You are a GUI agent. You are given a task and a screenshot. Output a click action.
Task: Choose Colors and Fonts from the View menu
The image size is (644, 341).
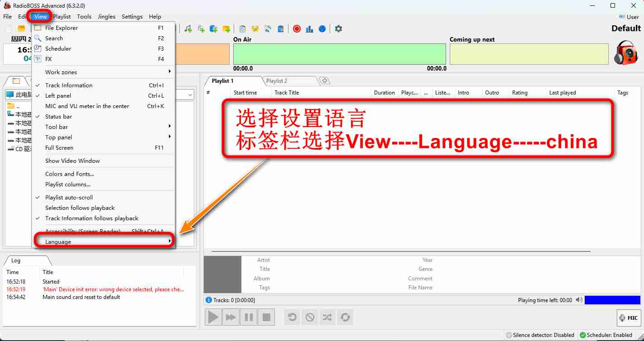[x=69, y=174]
